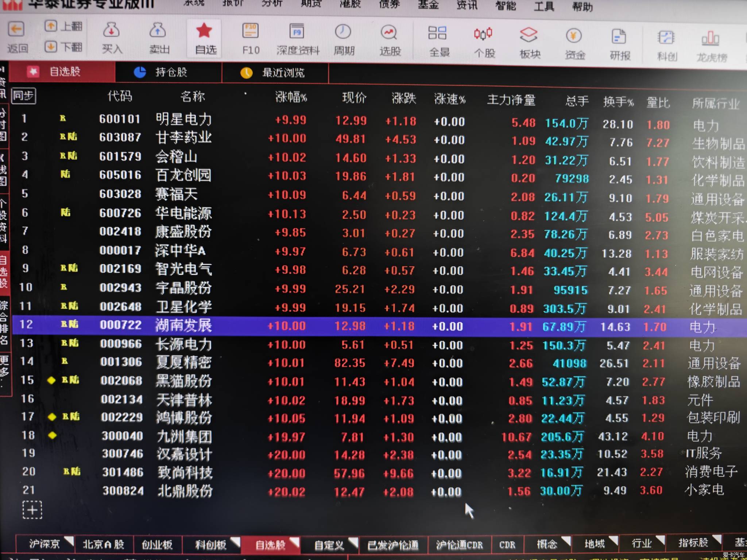This screenshot has width=747, height=560.
Task: Select the 北鼎股份 stock row
Action: (379, 491)
